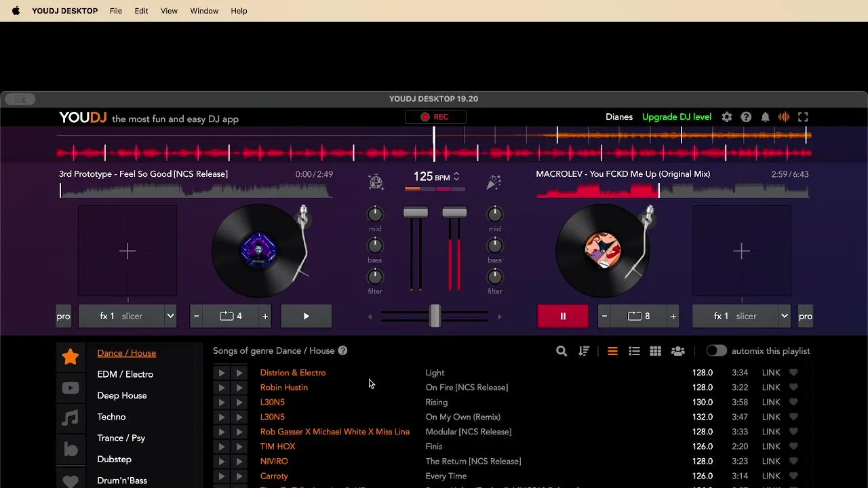868x488 pixels.
Task: Pause the right deck with the red button
Action: [x=563, y=317]
